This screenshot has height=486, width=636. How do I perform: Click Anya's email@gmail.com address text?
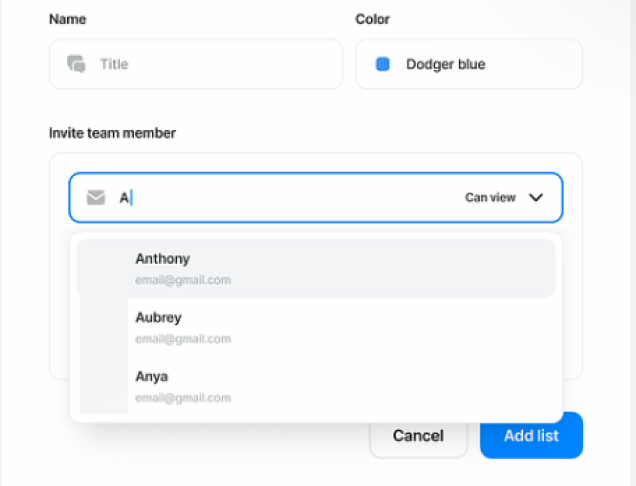tap(183, 398)
